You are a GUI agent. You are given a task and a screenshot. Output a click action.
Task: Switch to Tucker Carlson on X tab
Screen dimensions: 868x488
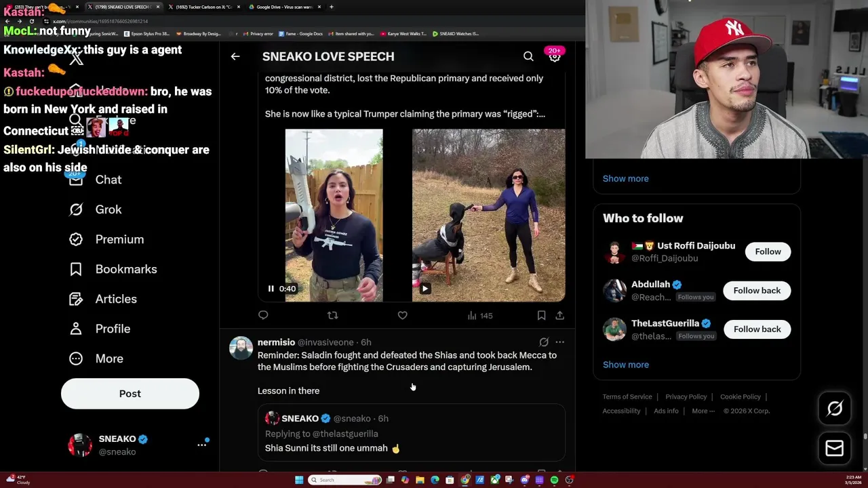[203, 7]
